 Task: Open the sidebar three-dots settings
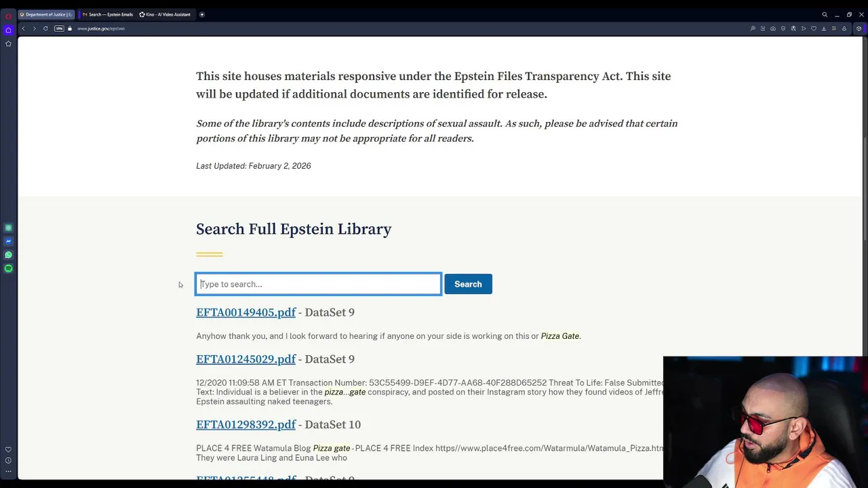pos(8,471)
